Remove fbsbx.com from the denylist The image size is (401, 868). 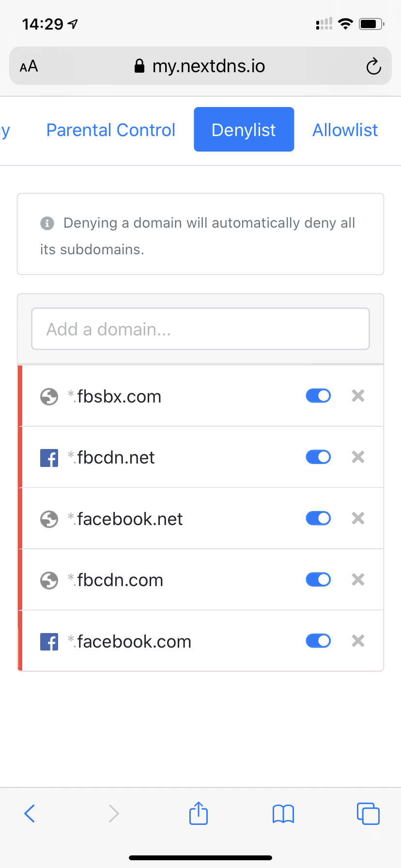[358, 396]
